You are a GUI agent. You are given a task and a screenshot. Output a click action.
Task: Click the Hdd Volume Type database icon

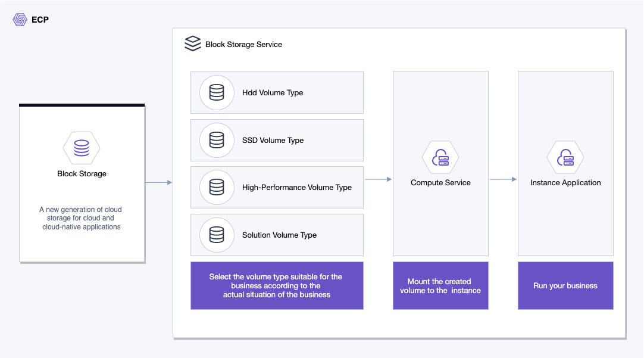(x=217, y=93)
